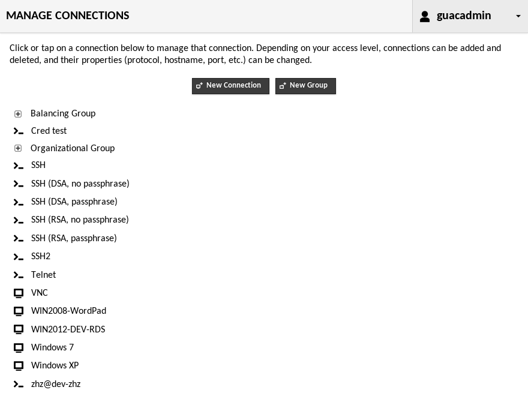Expand the Balancing Group tree node
This screenshot has height=420, width=528.
click(18, 114)
